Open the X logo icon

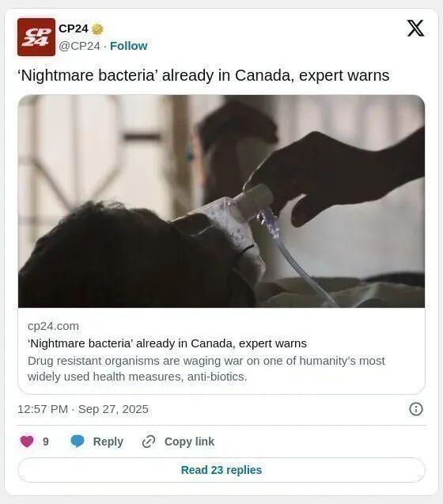[415, 28]
